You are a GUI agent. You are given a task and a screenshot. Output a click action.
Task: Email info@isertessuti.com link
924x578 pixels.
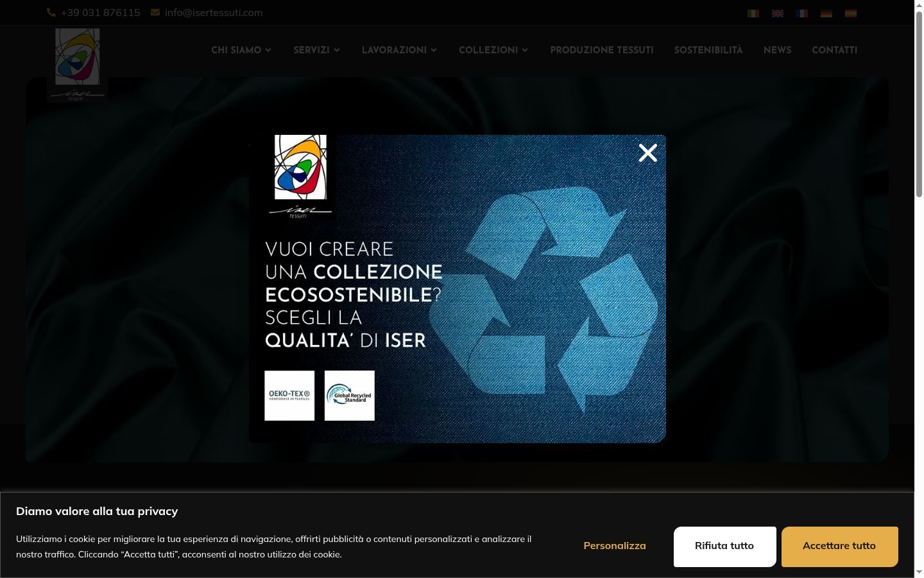(x=214, y=12)
